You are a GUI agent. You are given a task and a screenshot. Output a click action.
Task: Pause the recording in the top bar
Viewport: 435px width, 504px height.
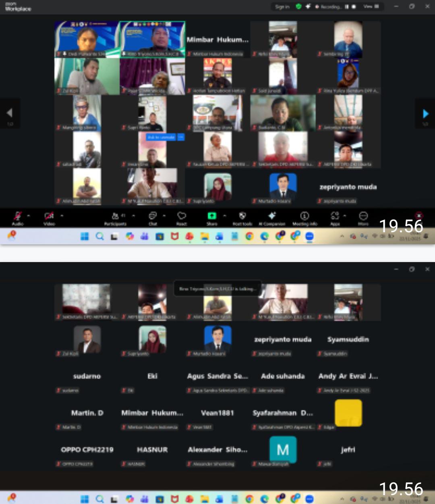pos(346,6)
